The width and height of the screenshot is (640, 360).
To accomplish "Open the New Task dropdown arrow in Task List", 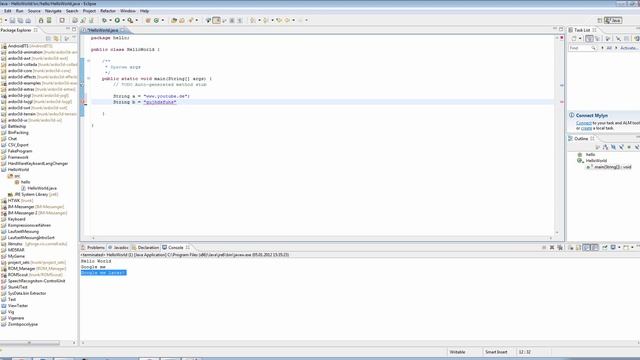I will pyautogui.click(x=580, y=38).
